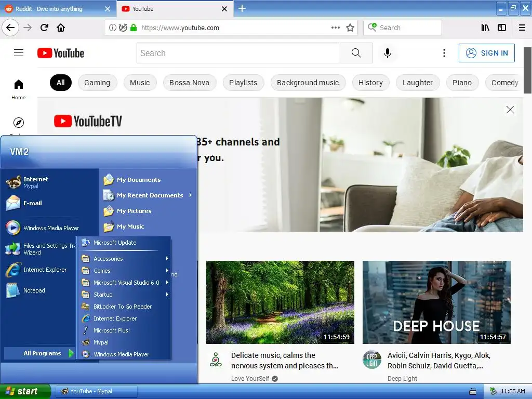Select the Piano filter chip
Viewport: 532px width, 399px height.
pos(462,83)
